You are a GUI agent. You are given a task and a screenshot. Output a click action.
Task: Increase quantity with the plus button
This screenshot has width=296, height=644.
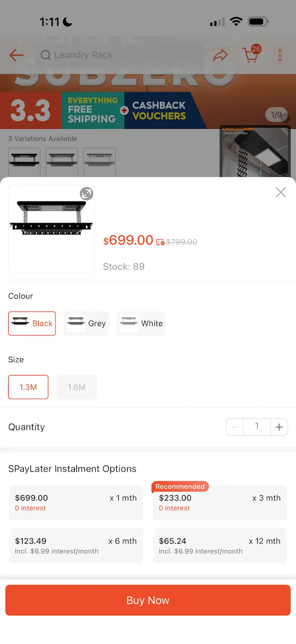[279, 427]
